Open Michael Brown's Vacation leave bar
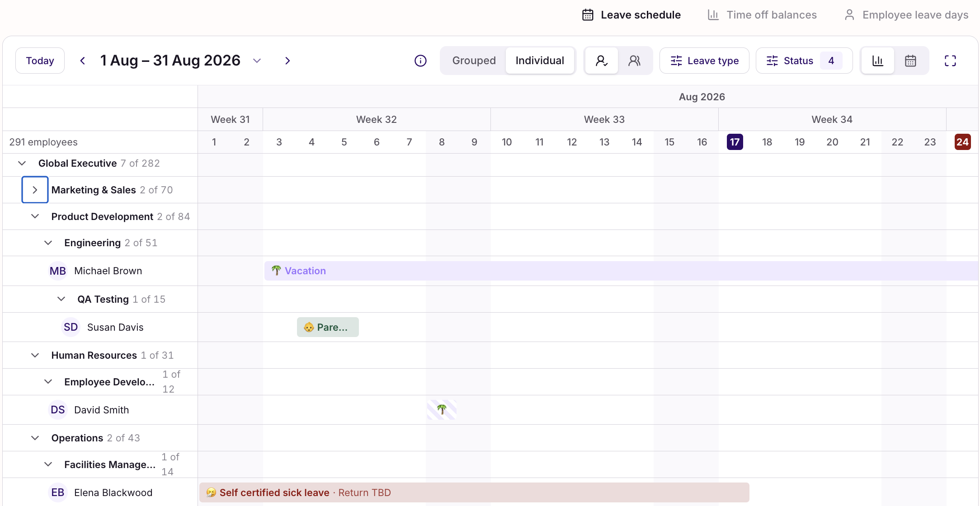The height and width of the screenshot is (506, 980). (x=621, y=271)
